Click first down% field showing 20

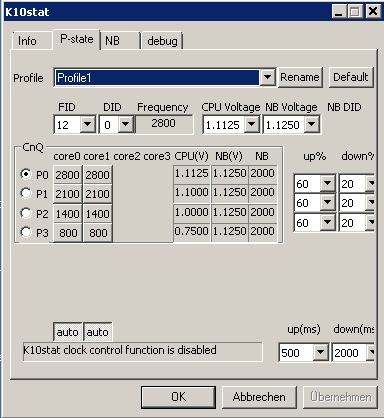pyautogui.click(x=357, y=183)
